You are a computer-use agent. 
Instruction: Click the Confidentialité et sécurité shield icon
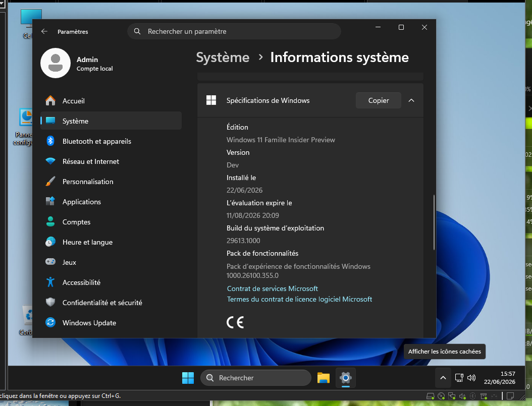pyautogui.click(x=50, y=302)
